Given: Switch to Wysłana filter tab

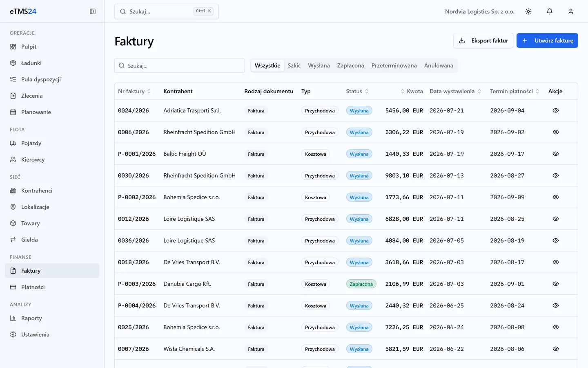Looking at the screenshot, I should (319, 65).
